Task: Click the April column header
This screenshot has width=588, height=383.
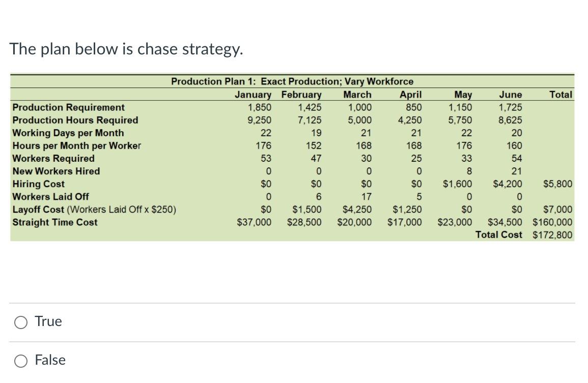Action: click(410, 95)
